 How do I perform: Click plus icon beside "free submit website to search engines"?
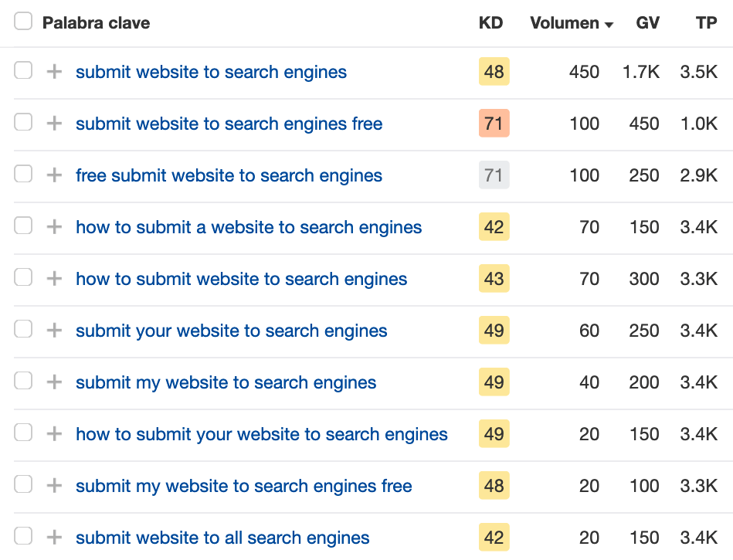point(54,175)
